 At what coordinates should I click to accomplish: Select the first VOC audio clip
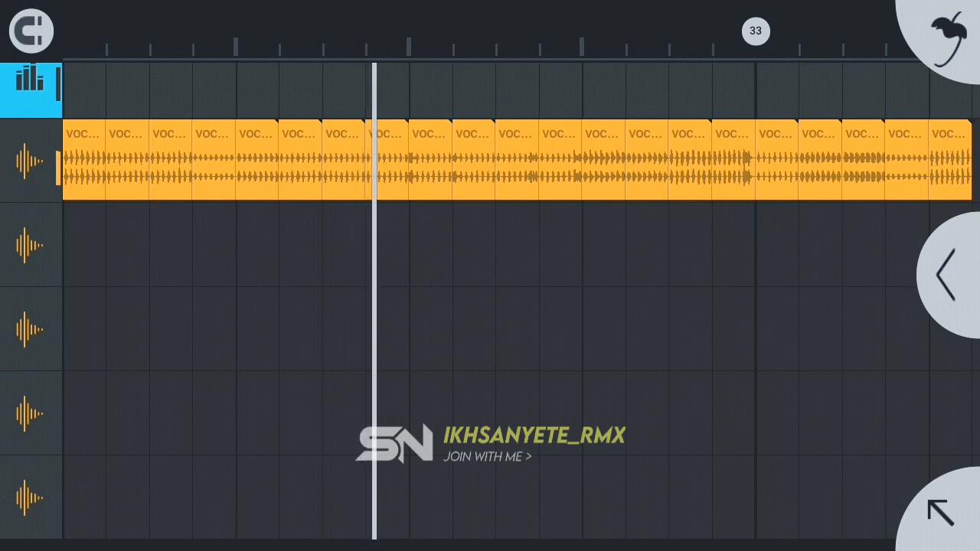83,159
